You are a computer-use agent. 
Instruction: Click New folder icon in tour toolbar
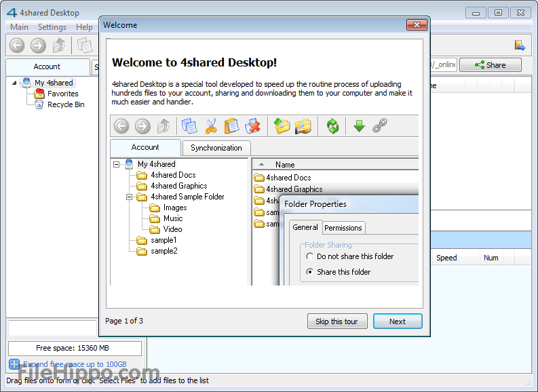click(x=282, y=126)
